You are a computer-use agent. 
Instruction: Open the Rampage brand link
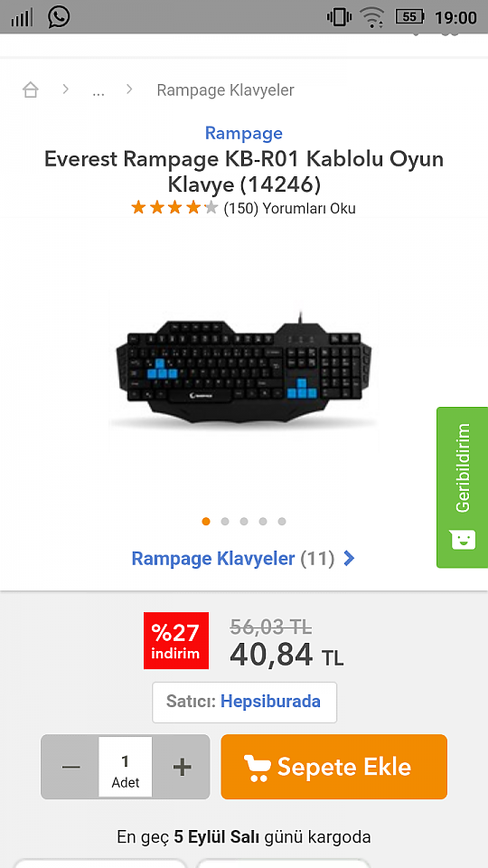pos(243,134)
